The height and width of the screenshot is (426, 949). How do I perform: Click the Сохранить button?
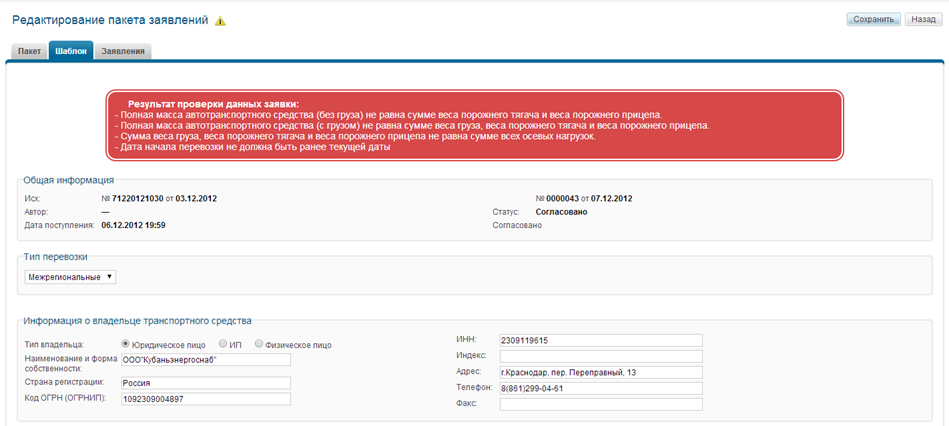tap(873, 19)
